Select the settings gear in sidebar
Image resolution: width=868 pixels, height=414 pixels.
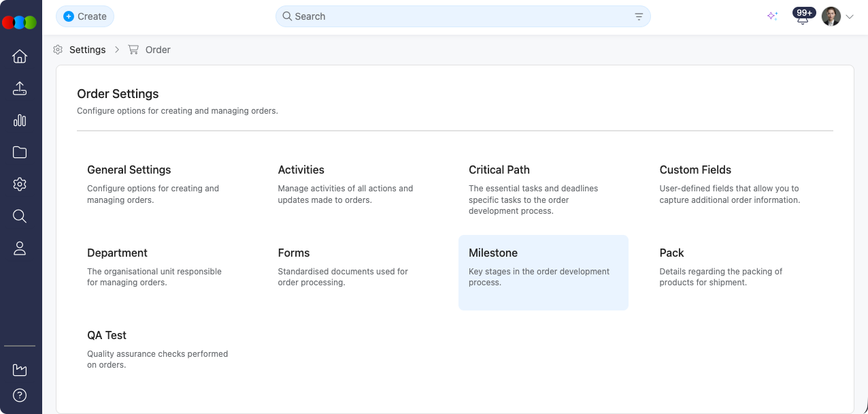point(20,185)
